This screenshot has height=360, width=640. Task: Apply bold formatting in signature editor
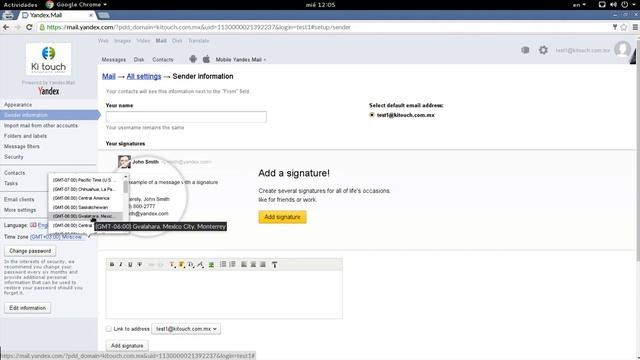click(112, 264)
